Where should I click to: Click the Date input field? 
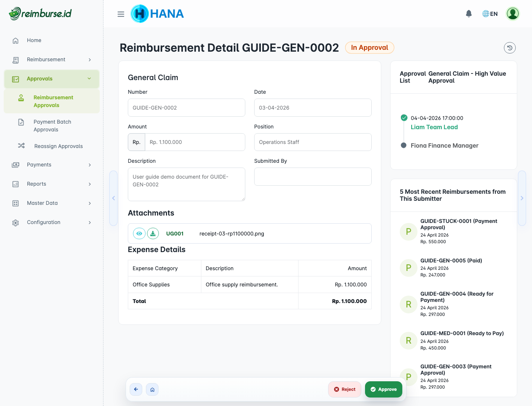tap(313, 107)
